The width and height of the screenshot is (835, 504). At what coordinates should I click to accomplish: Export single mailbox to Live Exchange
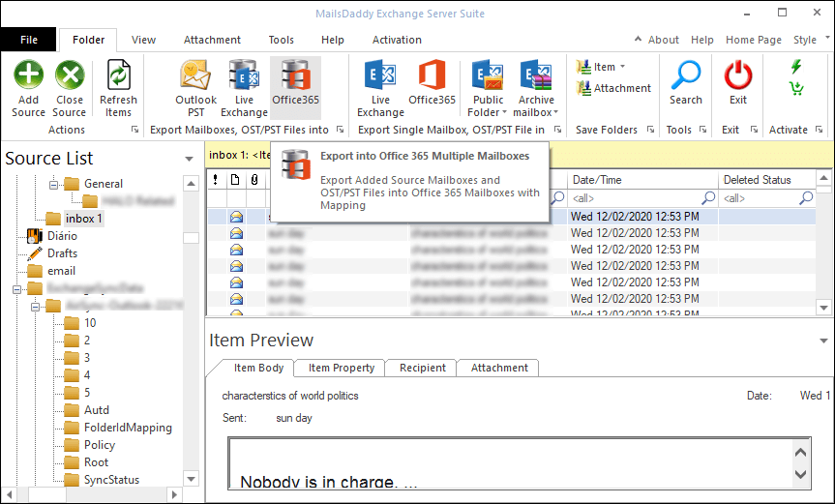380,88
